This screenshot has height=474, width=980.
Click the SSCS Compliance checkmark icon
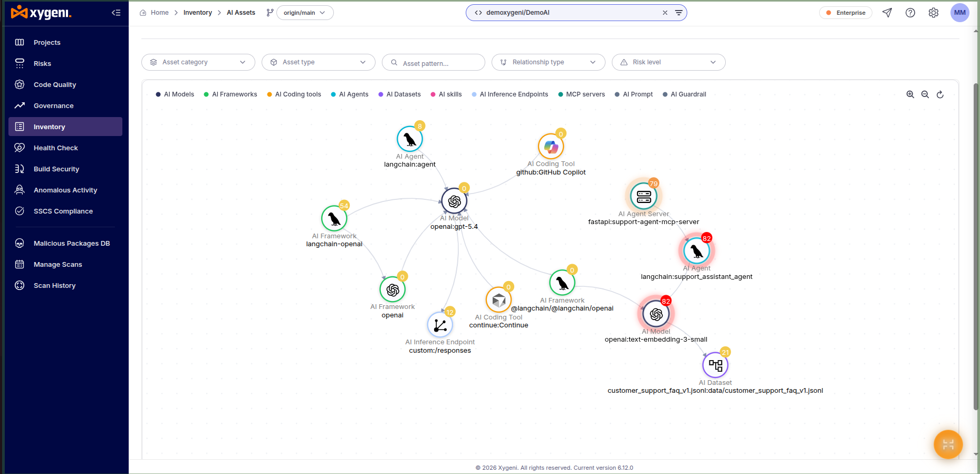[20, 211]
